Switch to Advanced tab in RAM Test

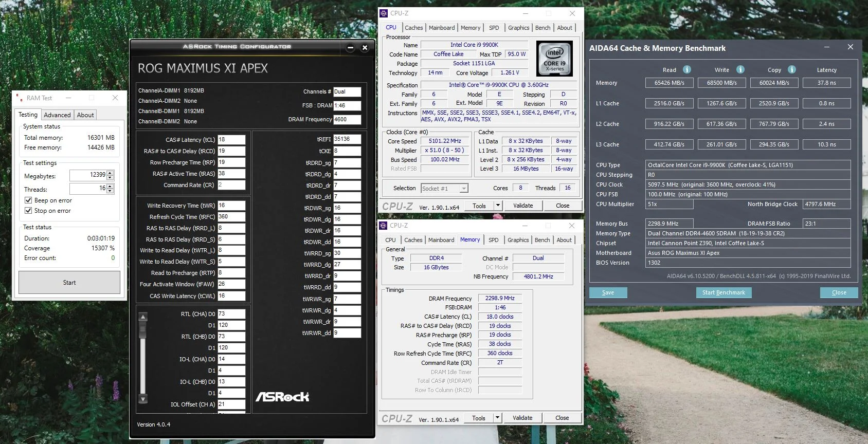click(x=57, y=115)
